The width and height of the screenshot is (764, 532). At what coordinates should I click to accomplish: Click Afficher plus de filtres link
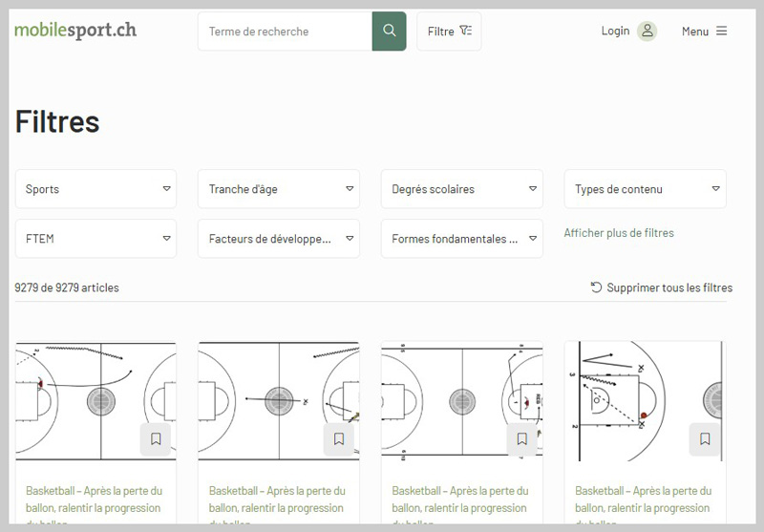tap(619, 233)
